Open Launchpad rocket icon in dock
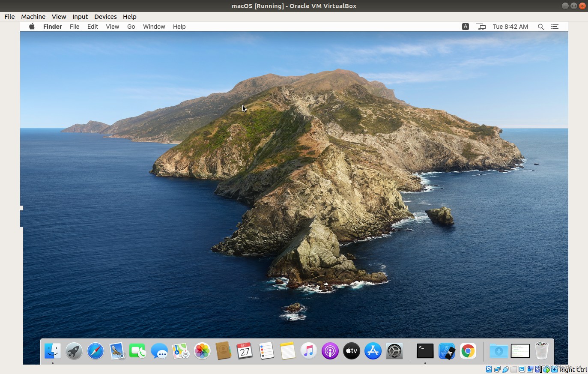The image size is (588, 374). [74, 351]
